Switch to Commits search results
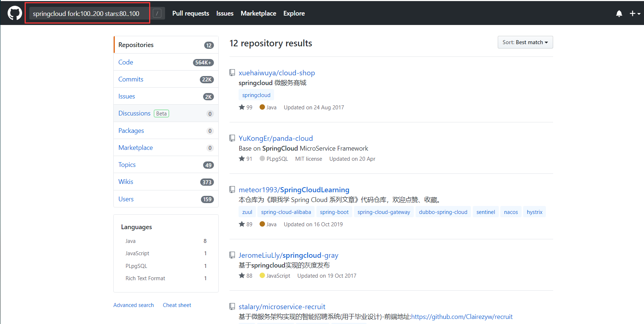Screen dimensions: 644x324 click(131, 79)
